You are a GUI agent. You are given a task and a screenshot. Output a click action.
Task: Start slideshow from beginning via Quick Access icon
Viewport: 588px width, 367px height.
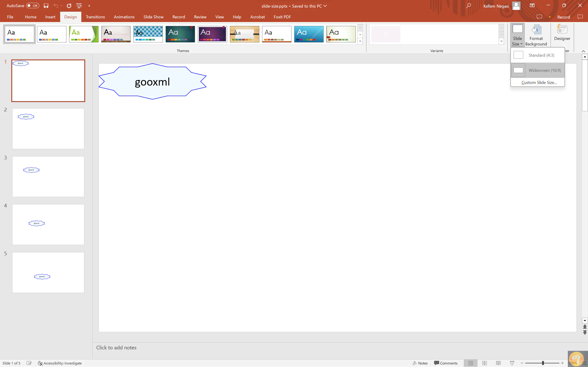(79, 6)
